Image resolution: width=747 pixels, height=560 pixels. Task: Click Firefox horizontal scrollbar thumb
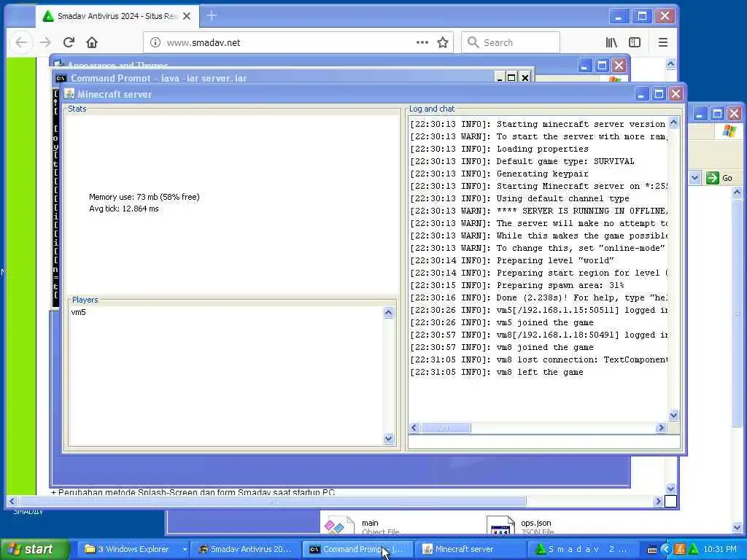point(273,501)
